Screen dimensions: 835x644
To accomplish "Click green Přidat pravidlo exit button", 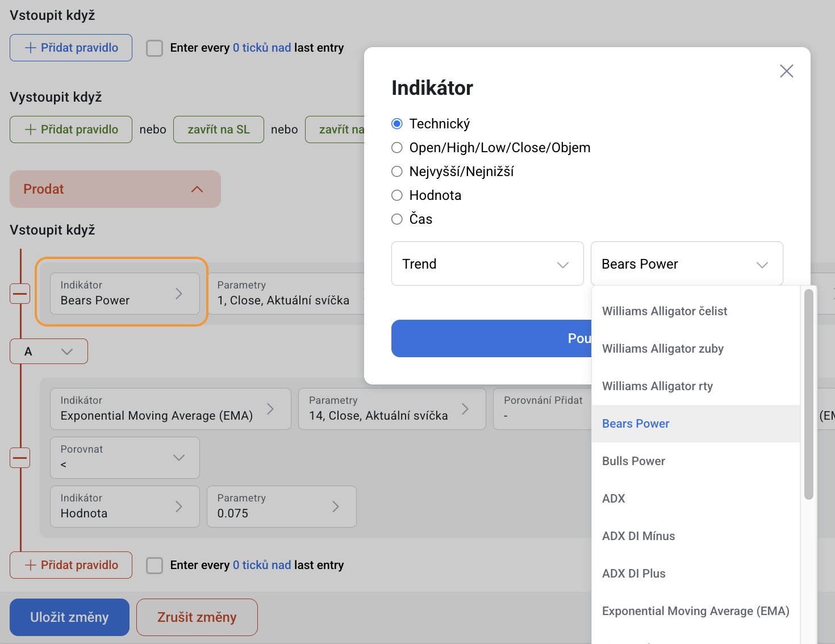I will pos(71,129).
